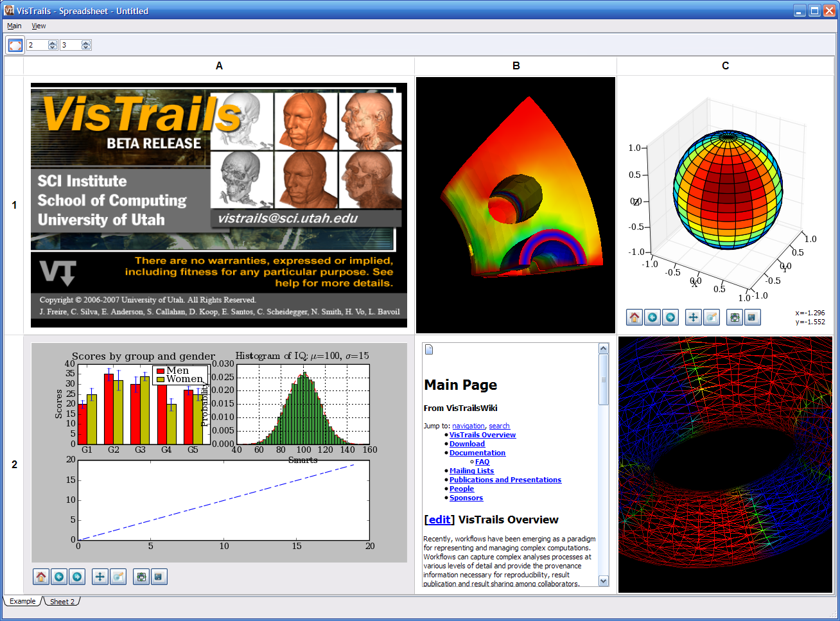Click Save floppy icon under sphere plot
840x621 pixels.
[x=752, y=317]
